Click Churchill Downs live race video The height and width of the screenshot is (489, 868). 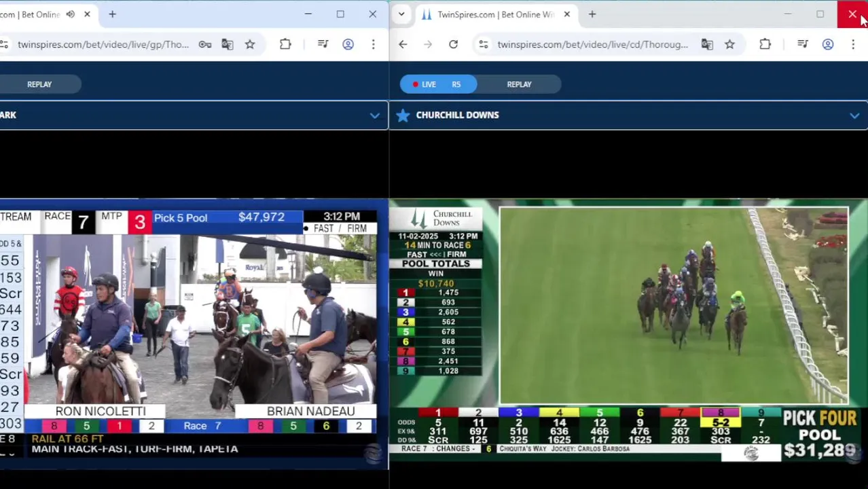[x=674, y=306]
